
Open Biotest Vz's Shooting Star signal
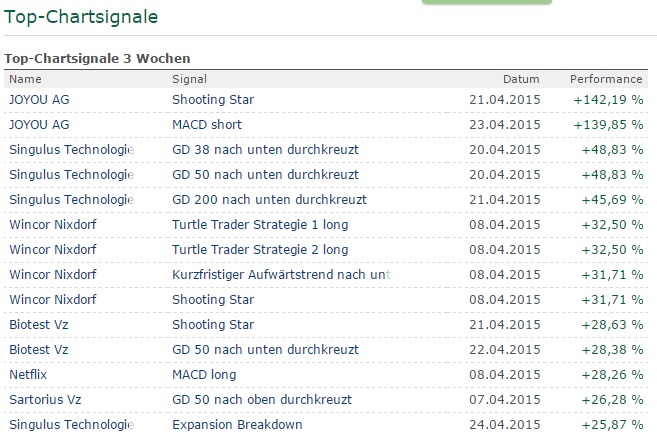[x=213, y=325]
